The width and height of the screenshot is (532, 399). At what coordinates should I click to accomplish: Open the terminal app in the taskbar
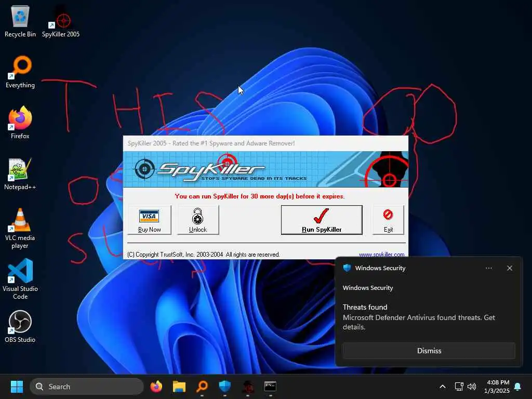tap(270, 387)
